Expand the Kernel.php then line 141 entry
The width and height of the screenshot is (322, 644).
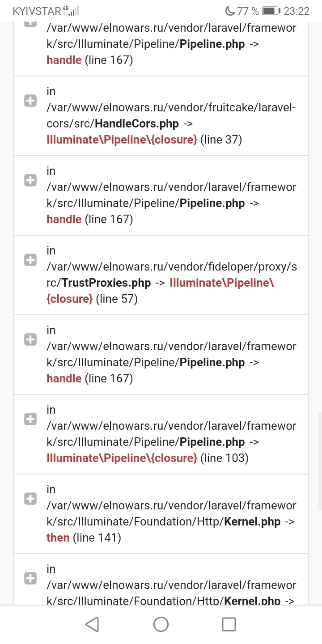click(x=30, y=499)
